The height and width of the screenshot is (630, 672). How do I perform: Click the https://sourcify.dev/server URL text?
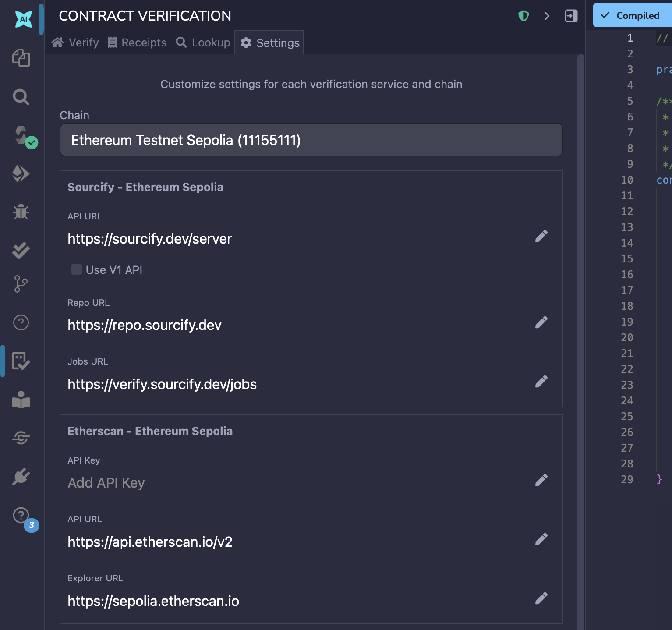pyautogui.click(x=150, y=239)
